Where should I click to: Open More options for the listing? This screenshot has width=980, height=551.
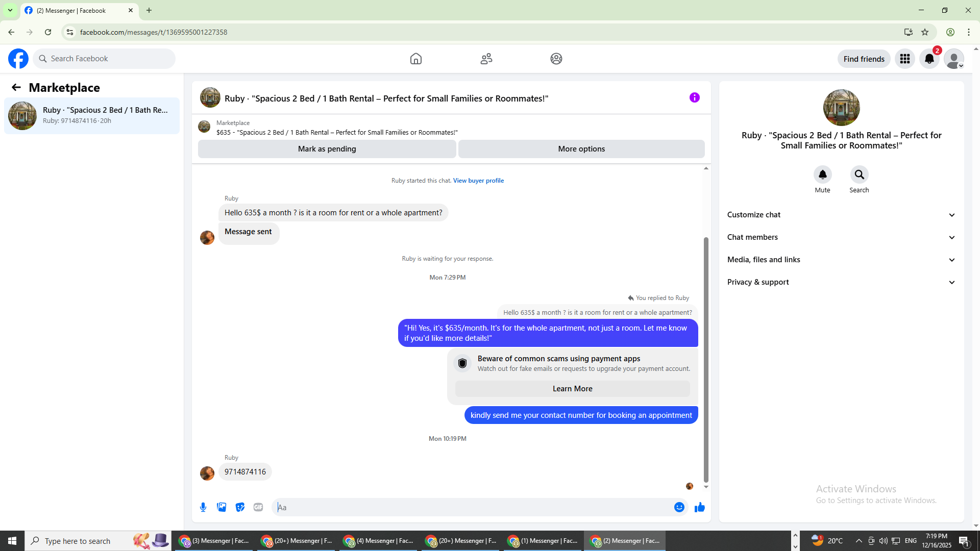[x=581, y=149]
